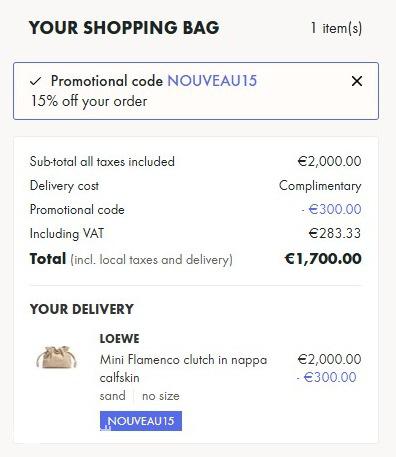Viewport: 396px width, 457px height.
Task: Click the LOEWE brand name
Action: (x=119, y=339)
